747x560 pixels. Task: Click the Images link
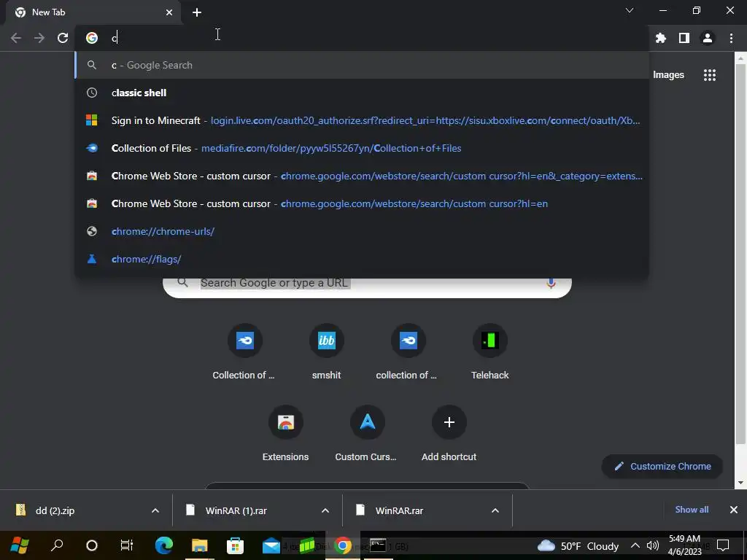tap(668, 75)
